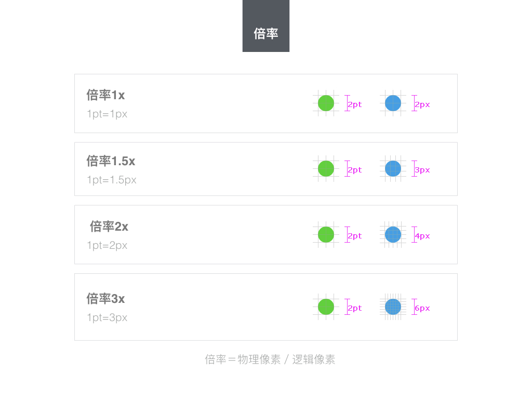Click the 倍率3x heading text
532x399 pixels.
[x=105, y=299]
